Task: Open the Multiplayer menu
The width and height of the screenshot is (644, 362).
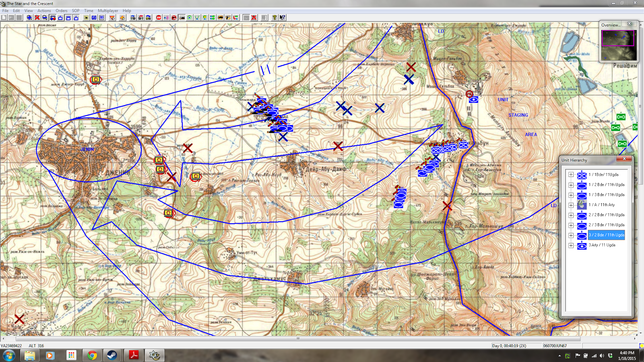Action: pyautogui.click(x=108, y=10)
